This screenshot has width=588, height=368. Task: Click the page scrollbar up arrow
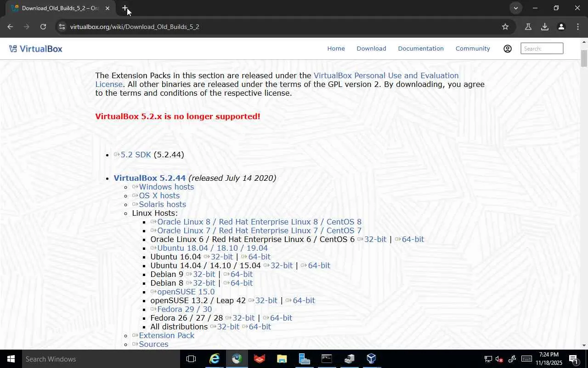click(584, 42)
